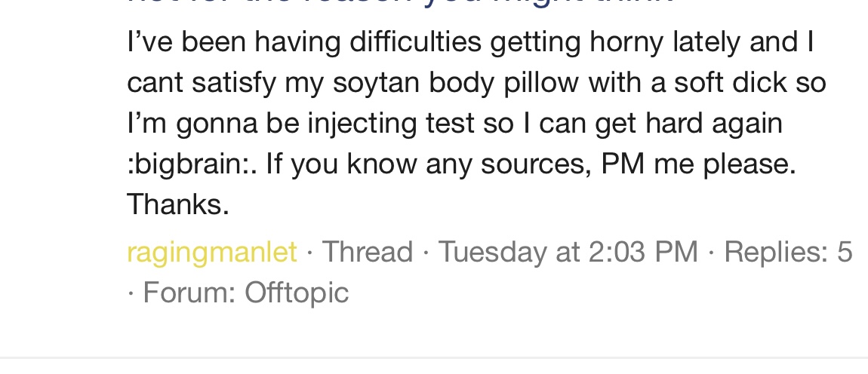868x374 pixels.
Task: Open the partially visible thread title link
Action: coord(400,3)
